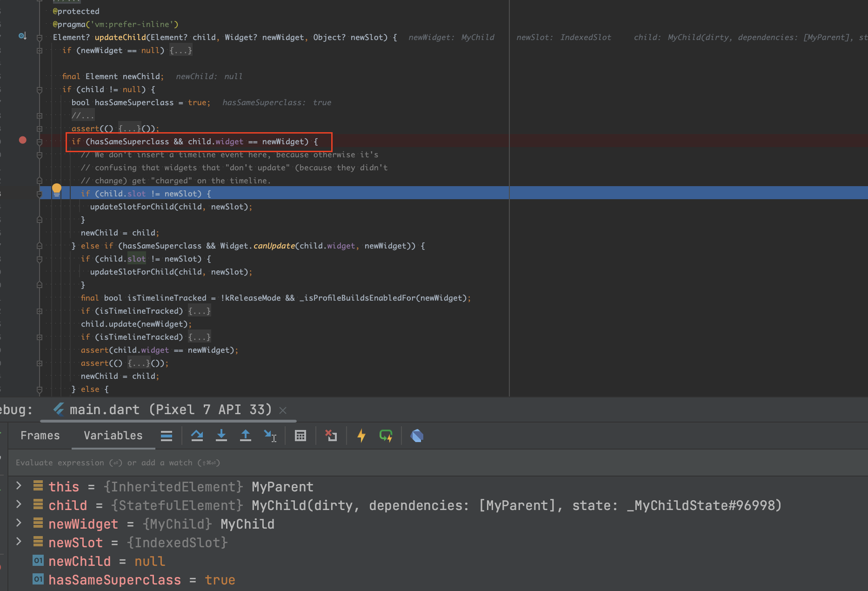Viewport: 868px width, 591px height.
Task: Expand folded block after second 'if (isTimelineTracked)'
Action: tap(199, 337)
